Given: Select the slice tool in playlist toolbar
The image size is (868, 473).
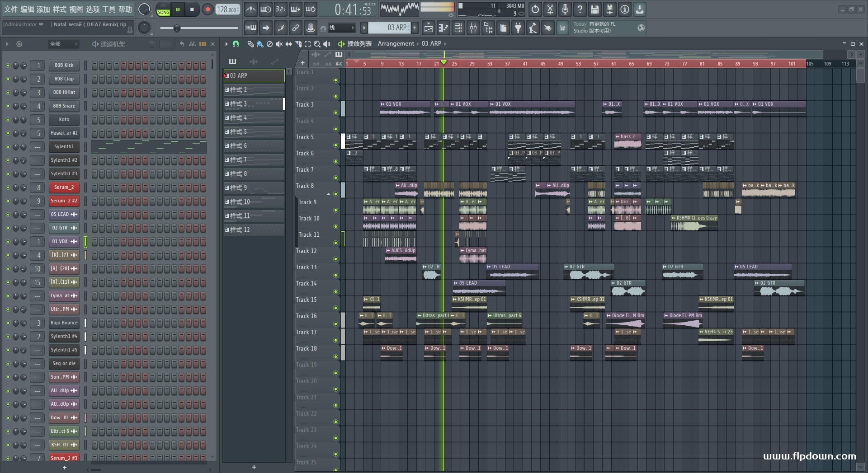Looking at the screenshot, I should 298,44.
